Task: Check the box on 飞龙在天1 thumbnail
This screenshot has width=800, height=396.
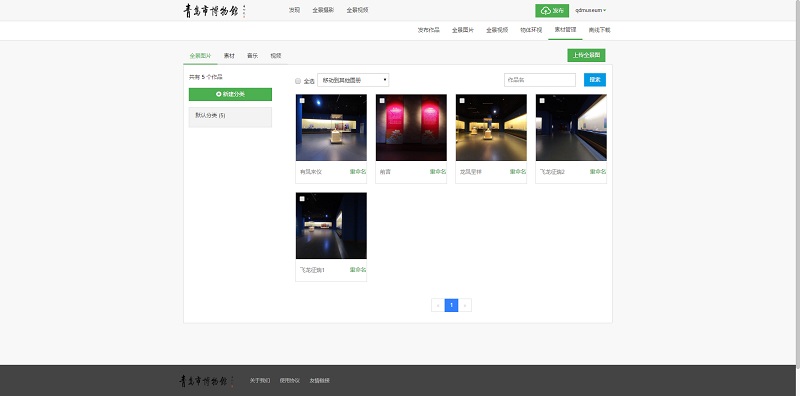Action: point(302,199)
